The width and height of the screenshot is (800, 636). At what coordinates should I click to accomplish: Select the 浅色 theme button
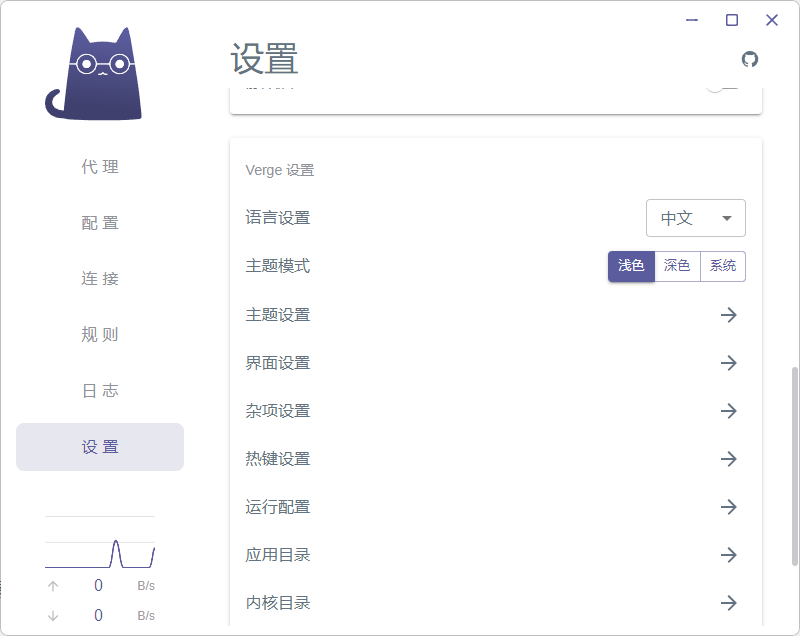pyautogui.click(x=631, y=266)
